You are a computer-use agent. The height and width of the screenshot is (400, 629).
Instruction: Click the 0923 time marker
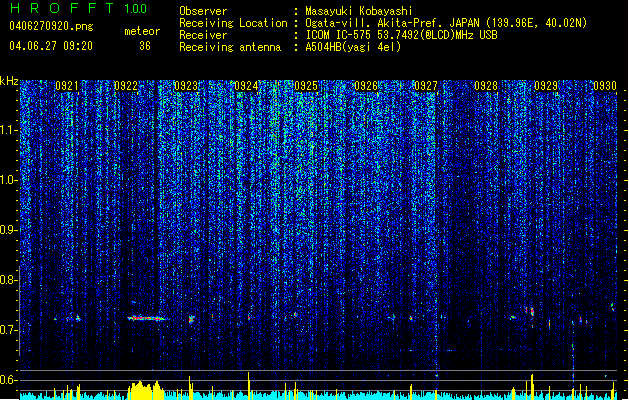186,86
